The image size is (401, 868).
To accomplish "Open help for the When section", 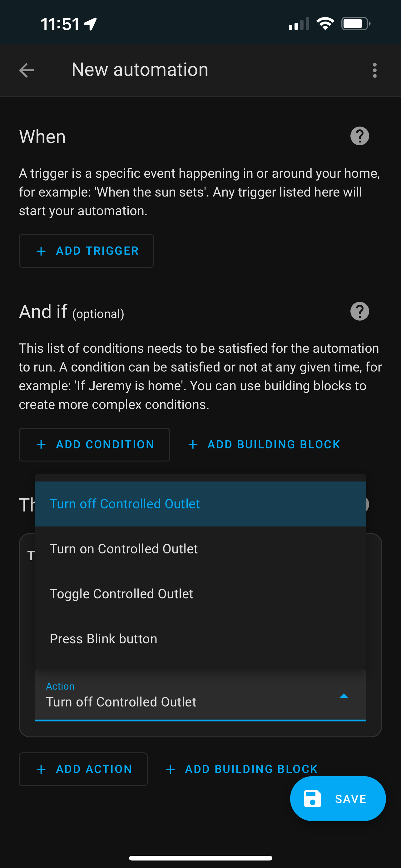I will [359, 136].
